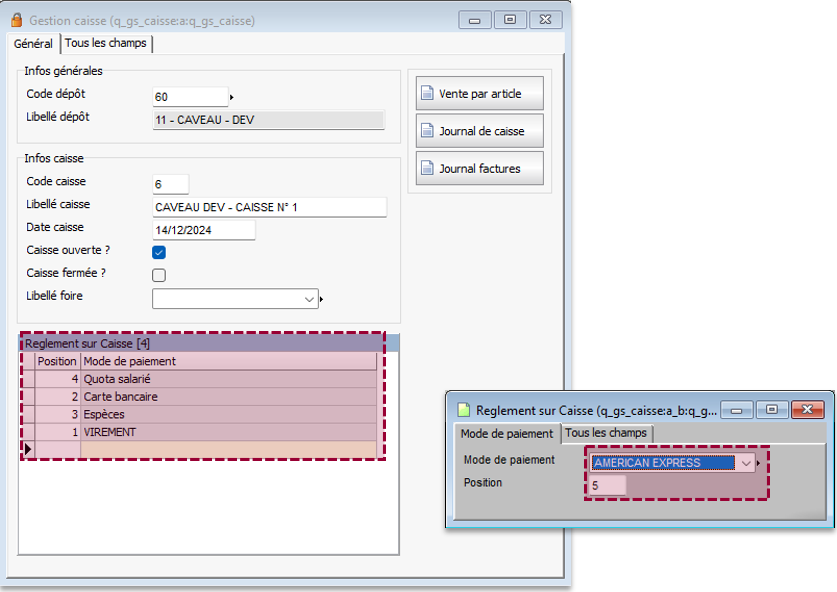Click the Vente par article button
The image size is (837, 592).
point(480,94)
